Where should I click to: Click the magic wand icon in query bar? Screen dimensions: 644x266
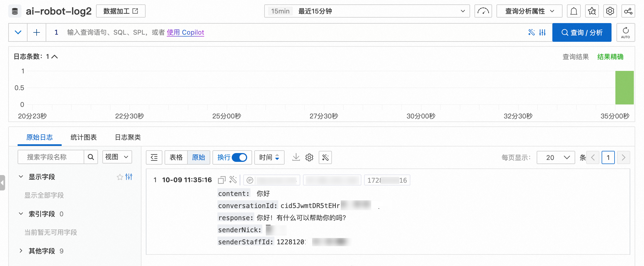click(531, 32)
